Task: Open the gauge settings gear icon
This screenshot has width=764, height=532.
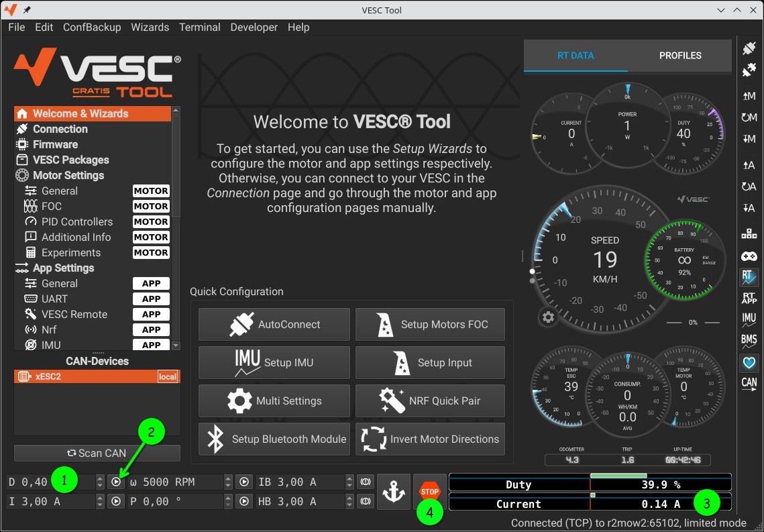Action: (549, 317)
